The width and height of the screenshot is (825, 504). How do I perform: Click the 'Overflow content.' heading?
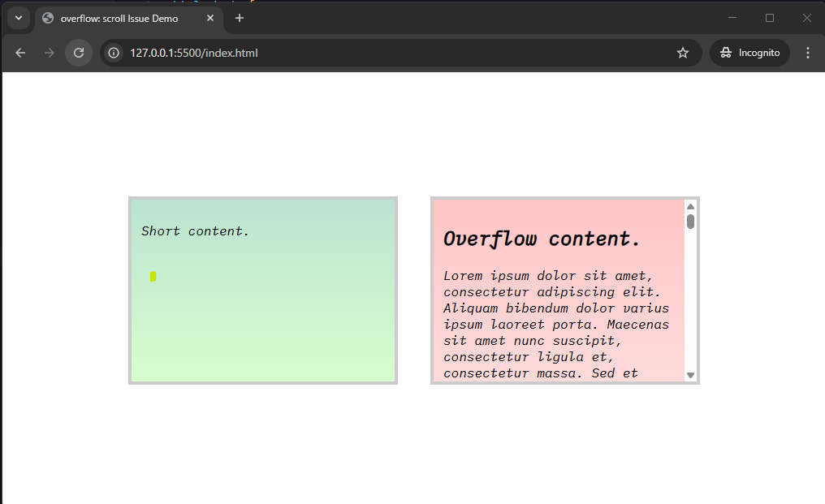[542, 239]
